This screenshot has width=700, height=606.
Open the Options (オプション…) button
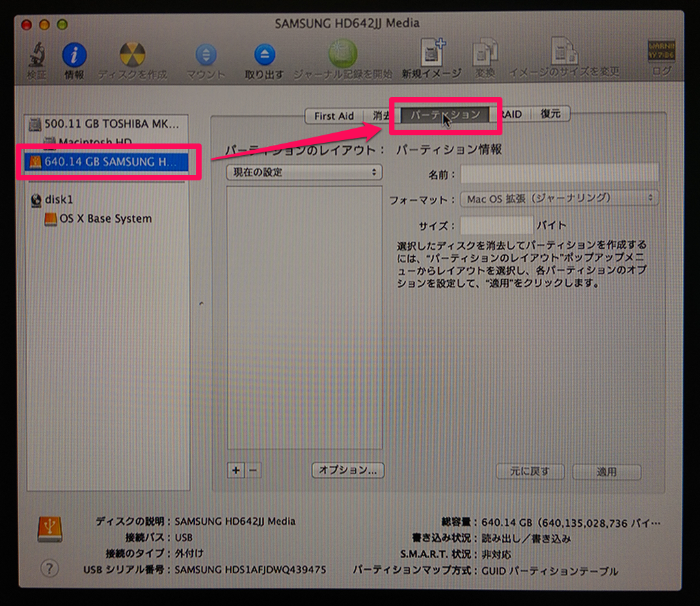[348, 470]
